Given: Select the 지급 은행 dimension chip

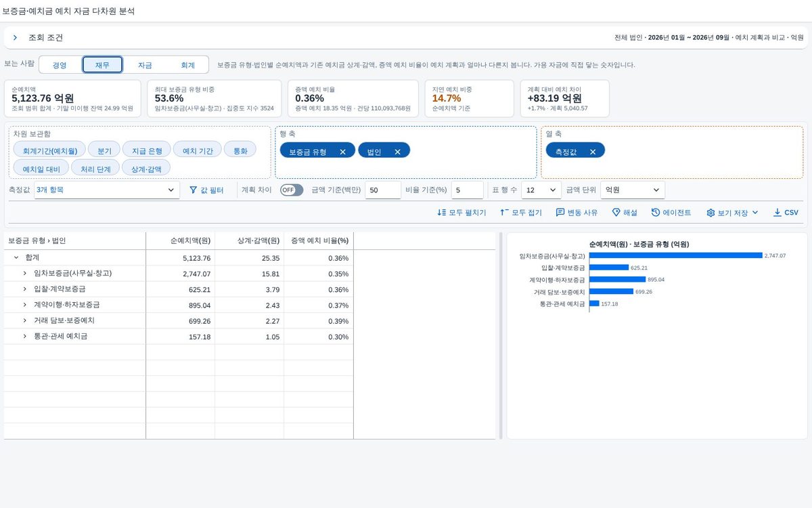Looking at the screenshot, I should point(147,150).
